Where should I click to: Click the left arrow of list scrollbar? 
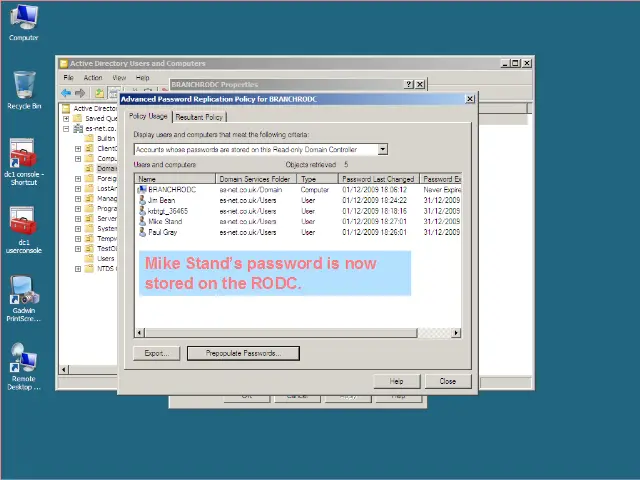pyautogui.click(x=140, y=333)
